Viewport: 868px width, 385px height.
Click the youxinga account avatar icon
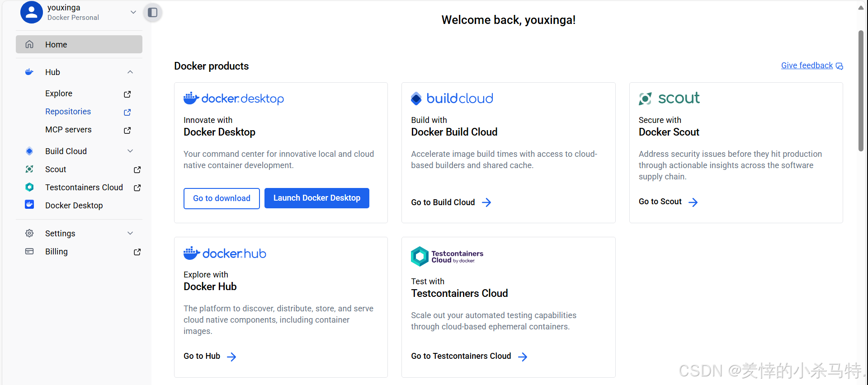pyautogui.click(x=31, y=12)
